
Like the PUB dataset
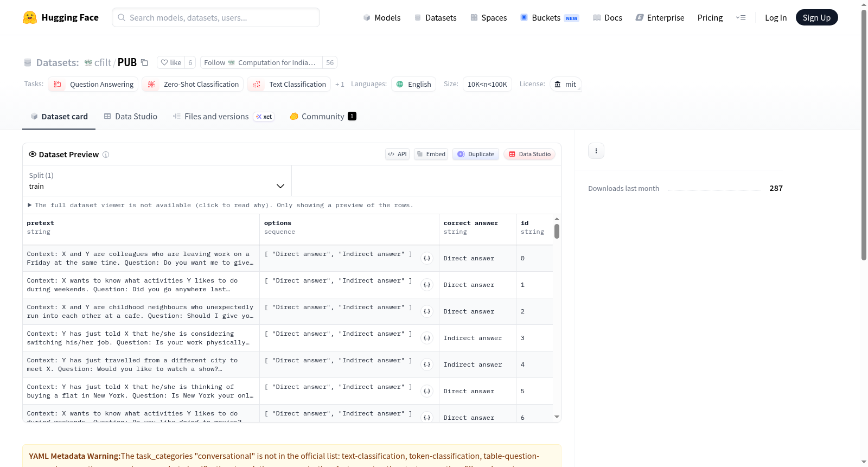tap(171, 62)
